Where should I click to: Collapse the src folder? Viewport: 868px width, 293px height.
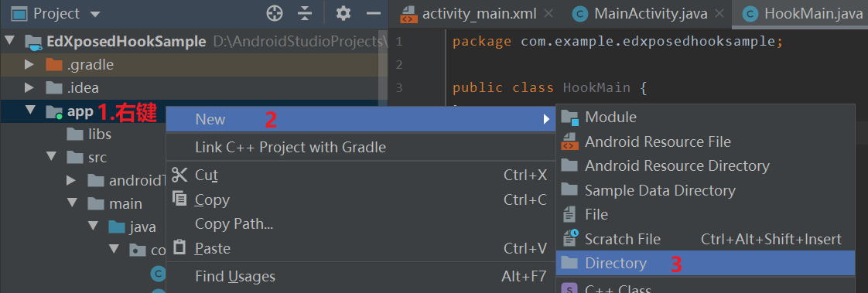click(52, 157)
